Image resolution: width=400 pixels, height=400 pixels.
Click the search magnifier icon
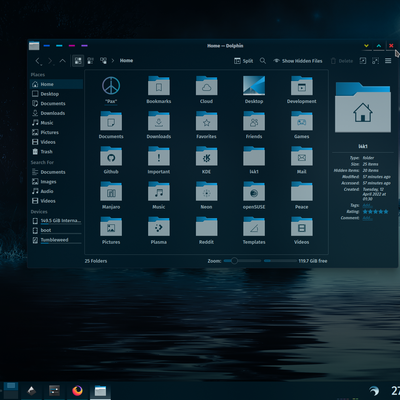(x=263, y=61)
